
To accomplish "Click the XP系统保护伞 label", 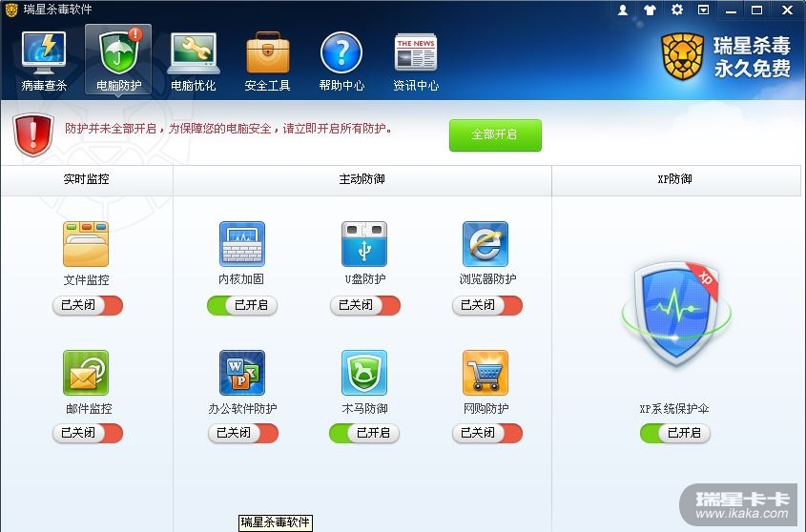I will [x=674, y=409].
